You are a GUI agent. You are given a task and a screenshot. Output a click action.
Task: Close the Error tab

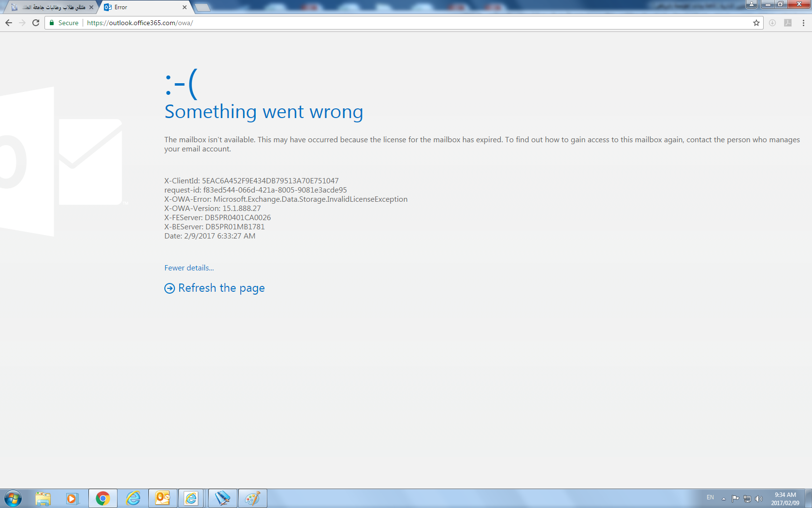[185, 7]
